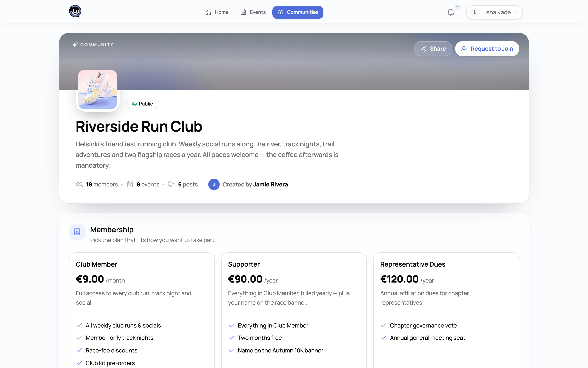
Task: Select the Club Member plan card title
Action: click(96, 264)
